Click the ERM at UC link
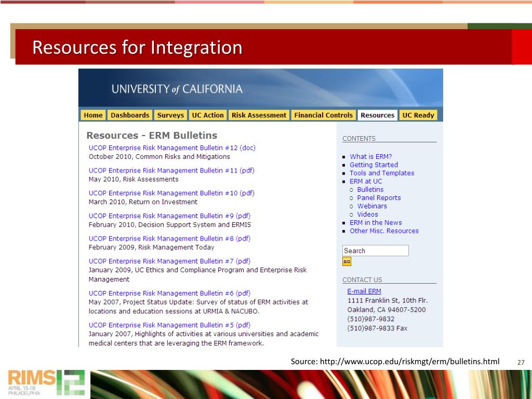 coord(366,181)
